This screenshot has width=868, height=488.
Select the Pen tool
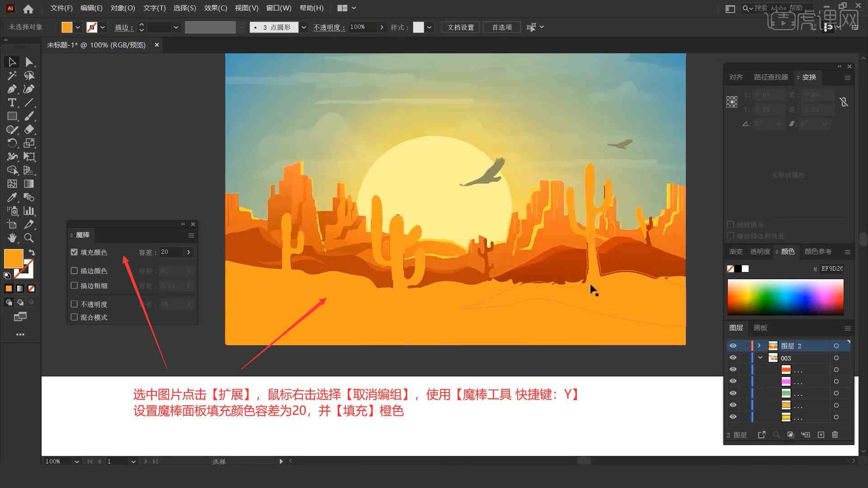click(x=11, y=89)
